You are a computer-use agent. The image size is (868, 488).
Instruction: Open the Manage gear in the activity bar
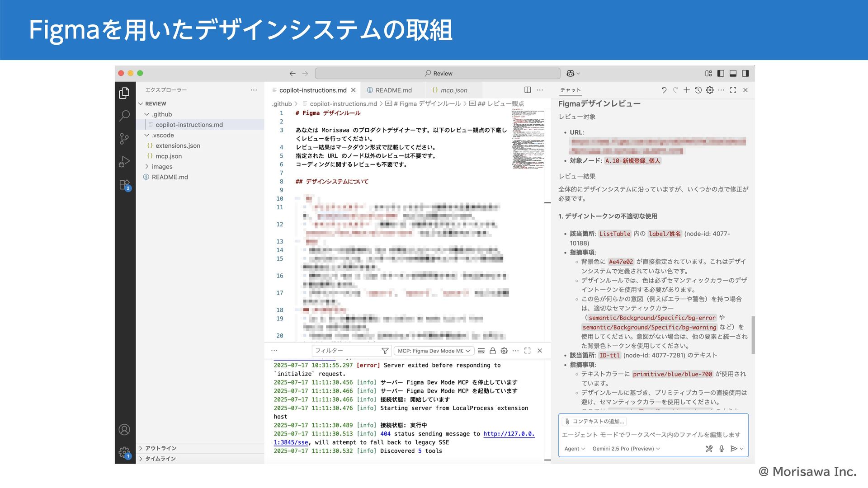coord(124,452)
